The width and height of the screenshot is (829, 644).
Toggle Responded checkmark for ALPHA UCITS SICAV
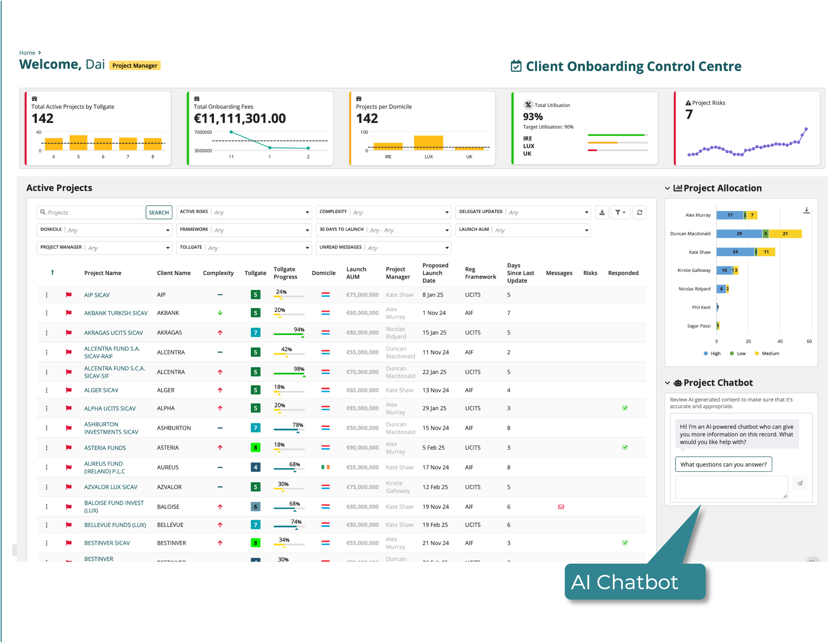tap(625, 408)
